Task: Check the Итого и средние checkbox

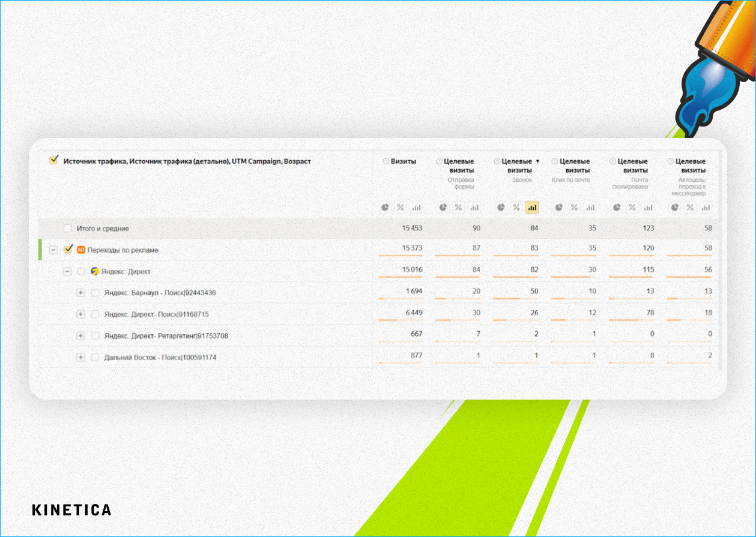Action: pyautogui.click(x=67, y=229)
